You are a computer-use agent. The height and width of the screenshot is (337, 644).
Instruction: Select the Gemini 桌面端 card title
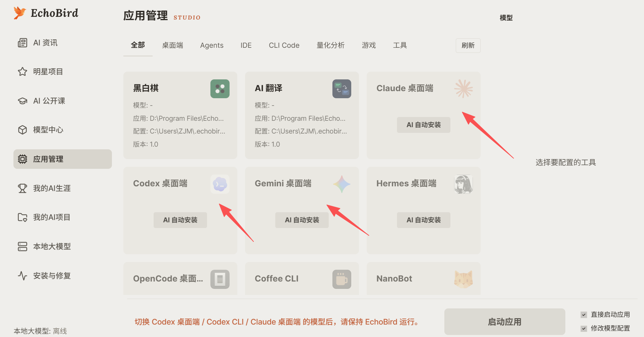(x=283, y=183)
